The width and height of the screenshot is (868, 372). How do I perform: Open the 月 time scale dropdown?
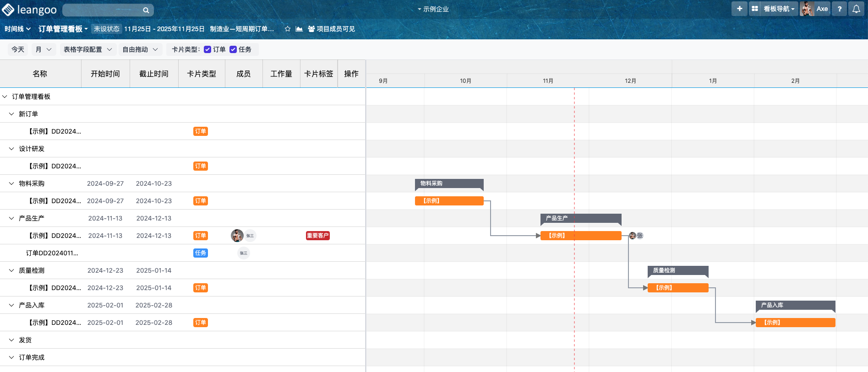(x=44, y=49)
